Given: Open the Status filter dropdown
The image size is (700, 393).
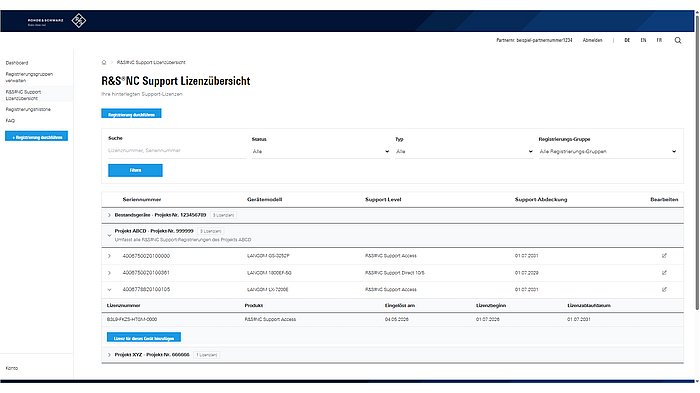Looking at the screenshot, I should pos(321,152).
